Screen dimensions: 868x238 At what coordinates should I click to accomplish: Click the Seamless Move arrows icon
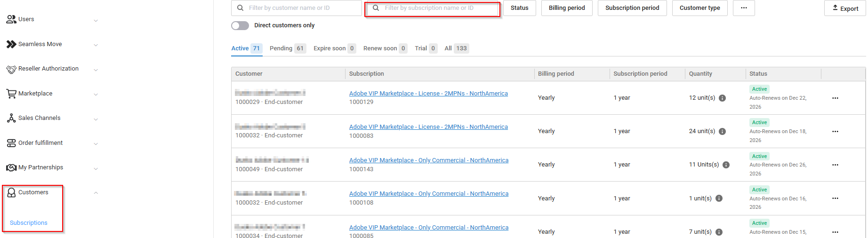click(11, 44)
